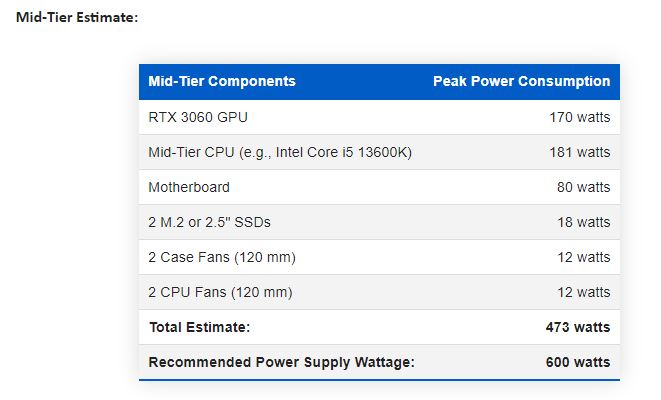Select the '2 M.2 or 2.5" SSDs' cell
661x400 pixels.
point(209,222)
